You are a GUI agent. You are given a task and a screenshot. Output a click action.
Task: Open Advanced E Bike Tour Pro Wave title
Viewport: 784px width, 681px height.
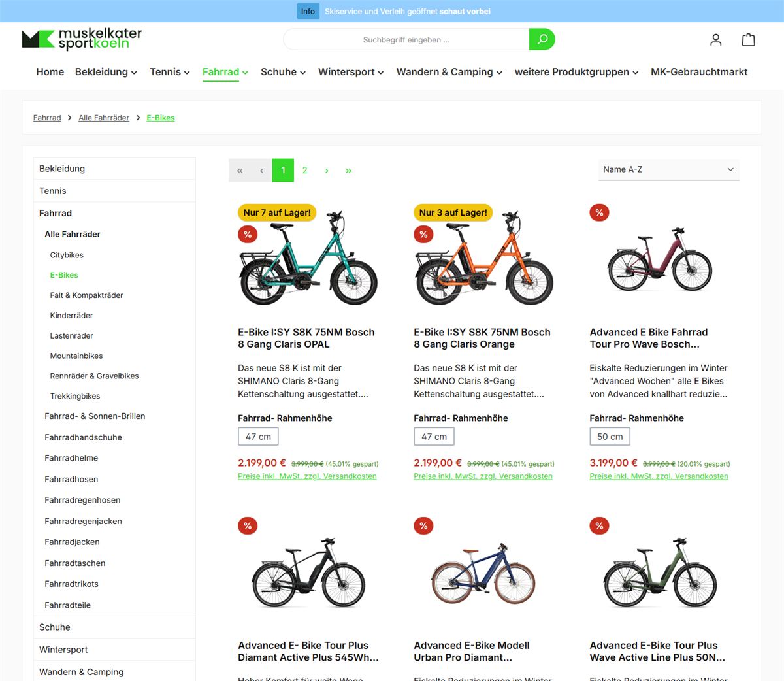[x=649, y=338]
